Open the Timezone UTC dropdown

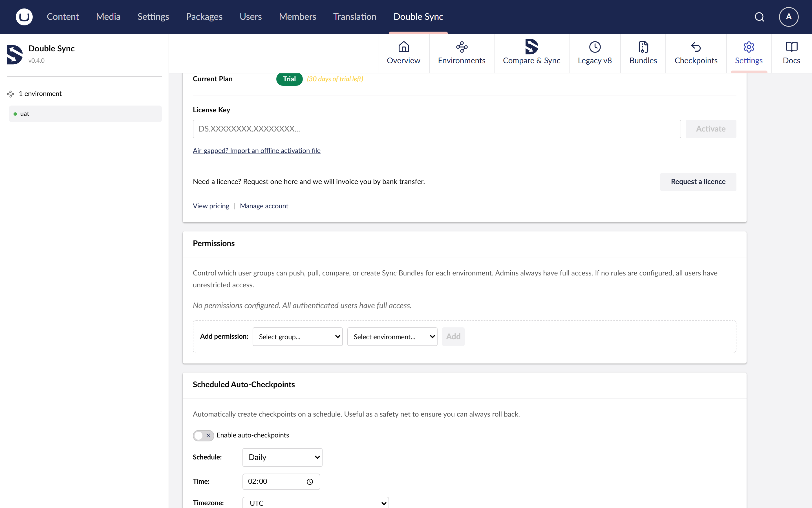[315, 503]
